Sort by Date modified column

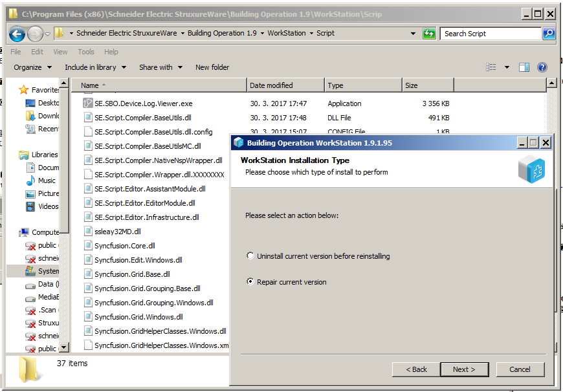pos(286,85)
